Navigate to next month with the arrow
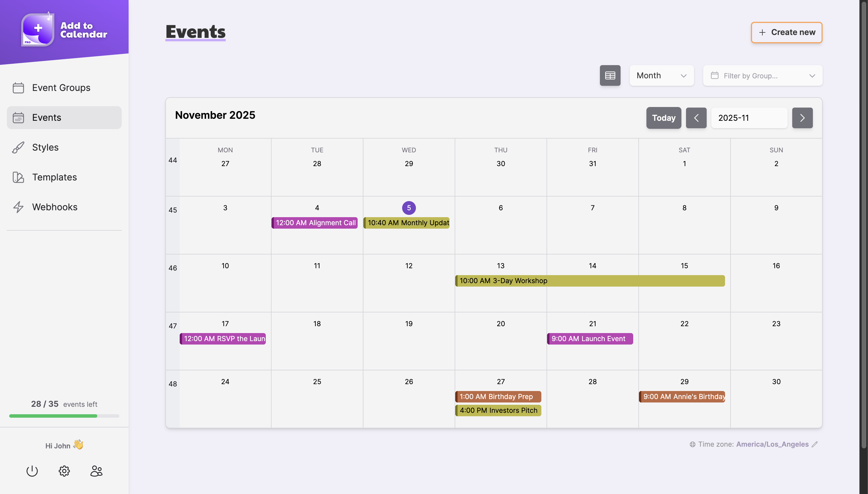Viewport: 868px width, 494px height. (803, 118)
